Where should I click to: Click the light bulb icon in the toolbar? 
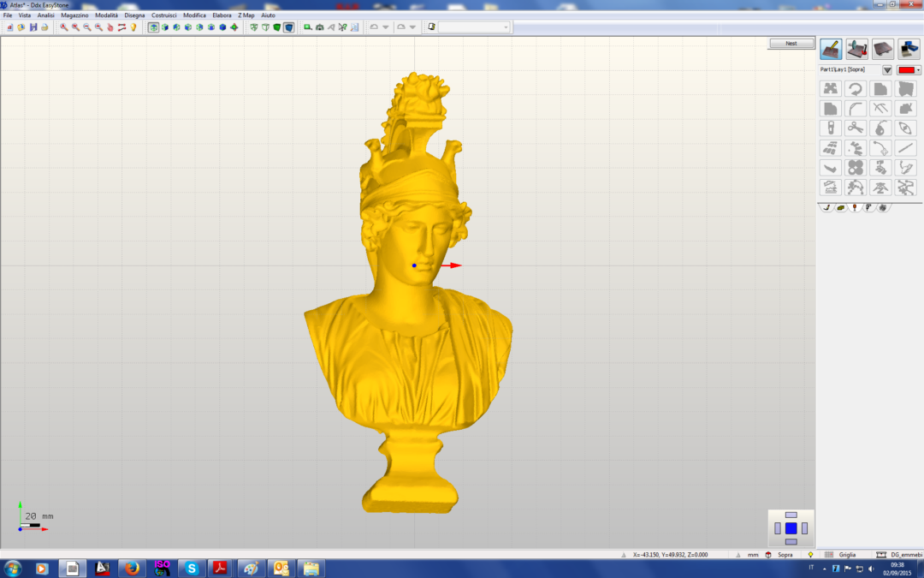click(x=133, y=27)
